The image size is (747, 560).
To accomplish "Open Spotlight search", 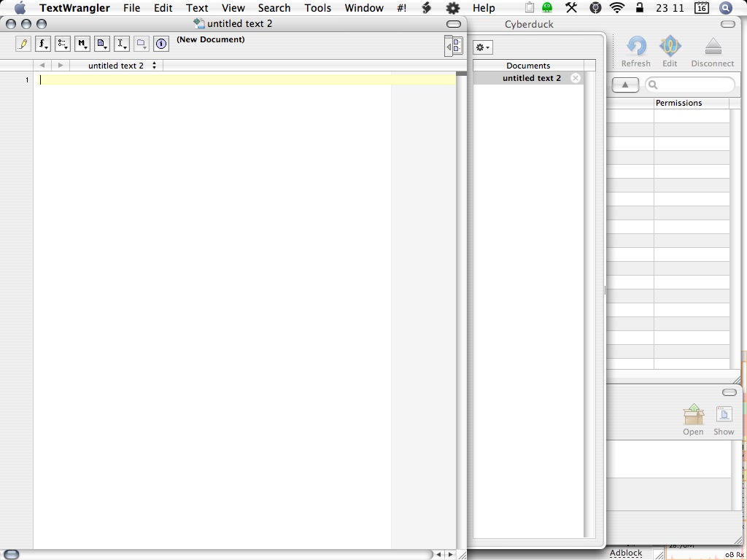I will coord(725,7).
